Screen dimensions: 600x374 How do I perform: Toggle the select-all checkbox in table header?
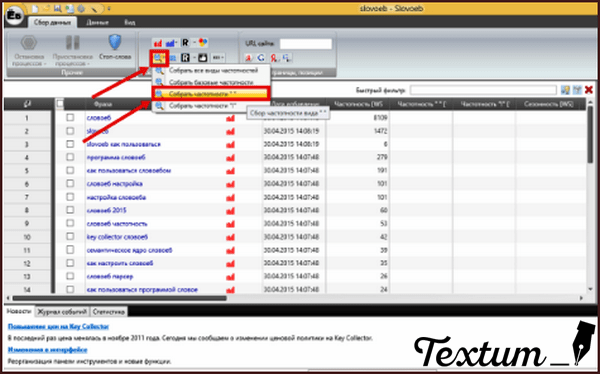[60, 103]
